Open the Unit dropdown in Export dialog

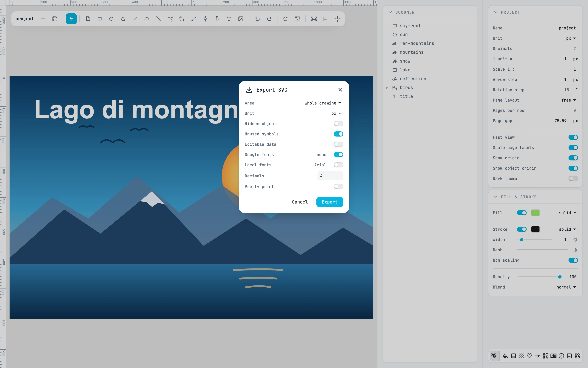click(336, 113)
